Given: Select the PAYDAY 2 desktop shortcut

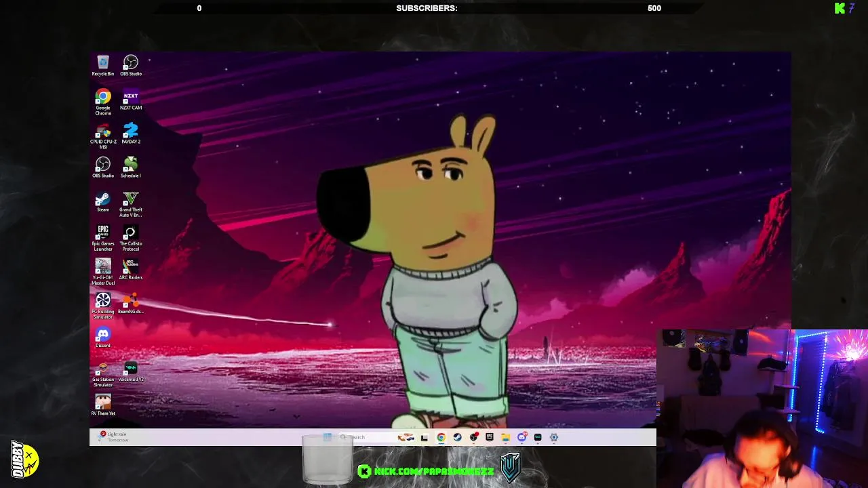Looking at the screenshot, I should pos(131,134).
